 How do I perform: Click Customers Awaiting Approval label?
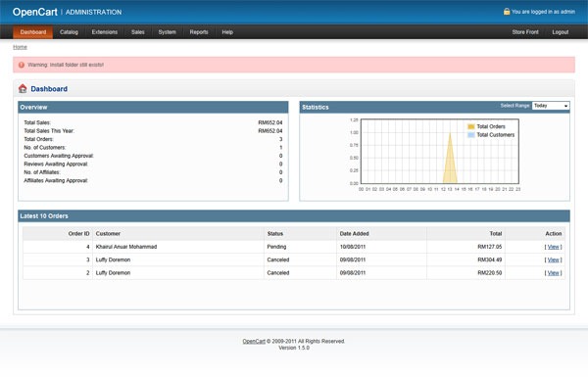pos(59,156)
